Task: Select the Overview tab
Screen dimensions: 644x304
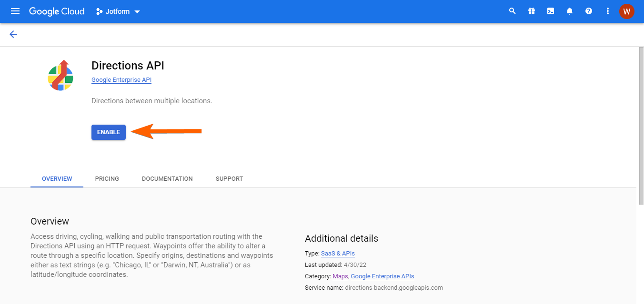Action: (57, 179)
